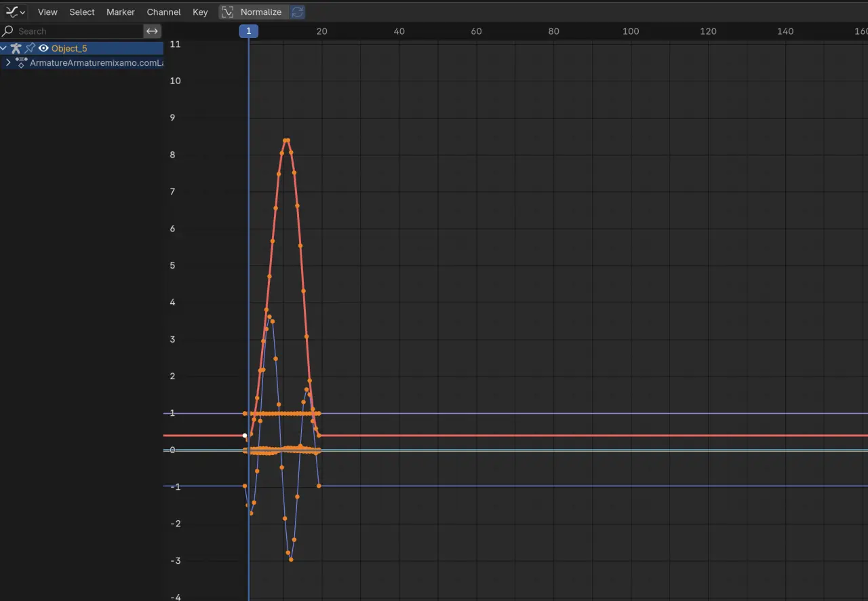868x601 pixels.
Task: Click frame 100 on the timeline ruler
Action: coord(631,31)
